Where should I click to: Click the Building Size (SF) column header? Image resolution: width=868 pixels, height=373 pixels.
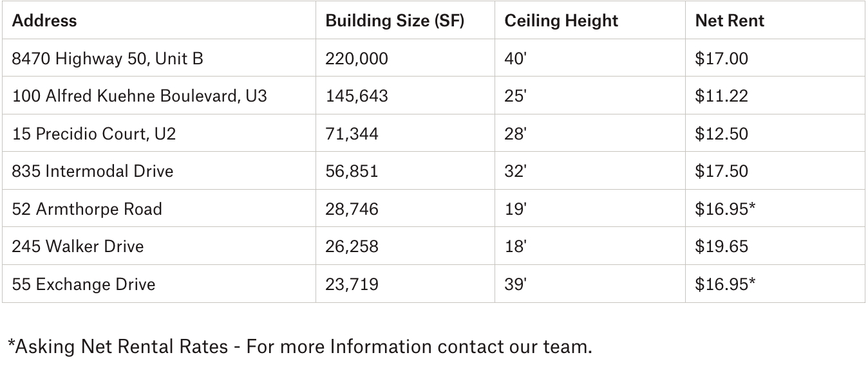point(395,21)
